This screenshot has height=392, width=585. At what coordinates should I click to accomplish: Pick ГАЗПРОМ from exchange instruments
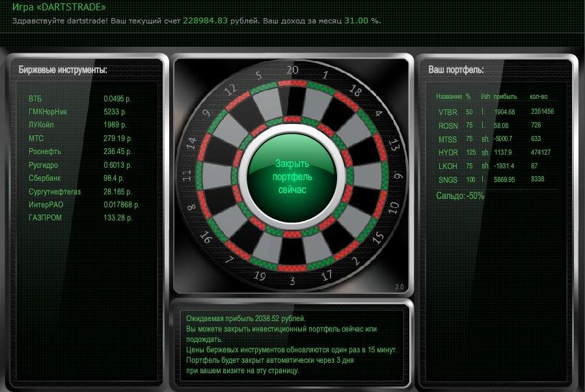(x=81, y=218)
